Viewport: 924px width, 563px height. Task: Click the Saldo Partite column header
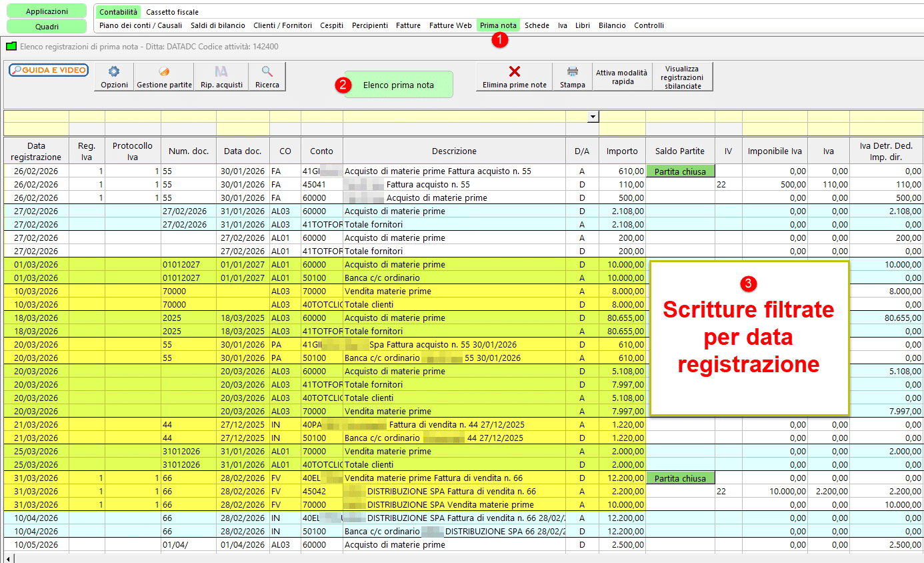pos(680,151)
